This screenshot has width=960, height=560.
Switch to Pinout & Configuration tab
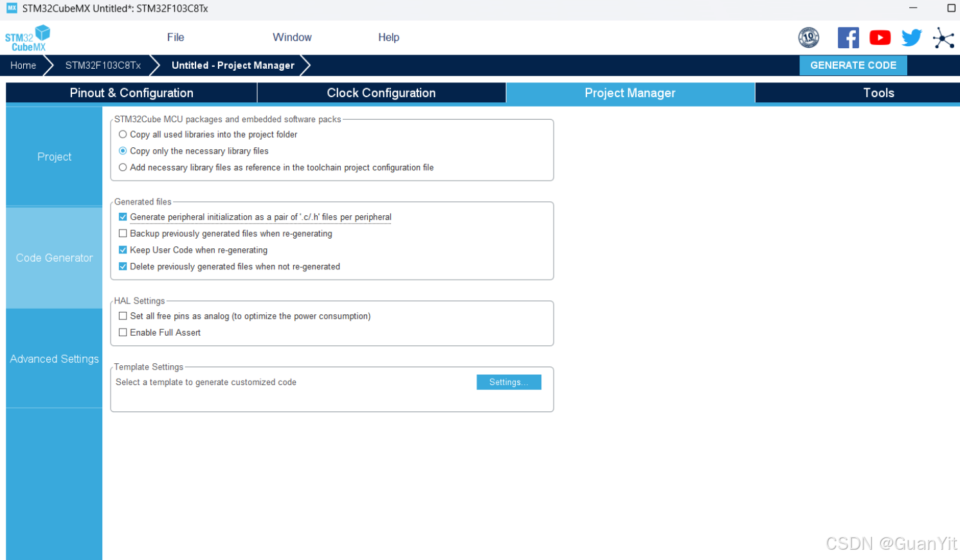tap(132, 93)
